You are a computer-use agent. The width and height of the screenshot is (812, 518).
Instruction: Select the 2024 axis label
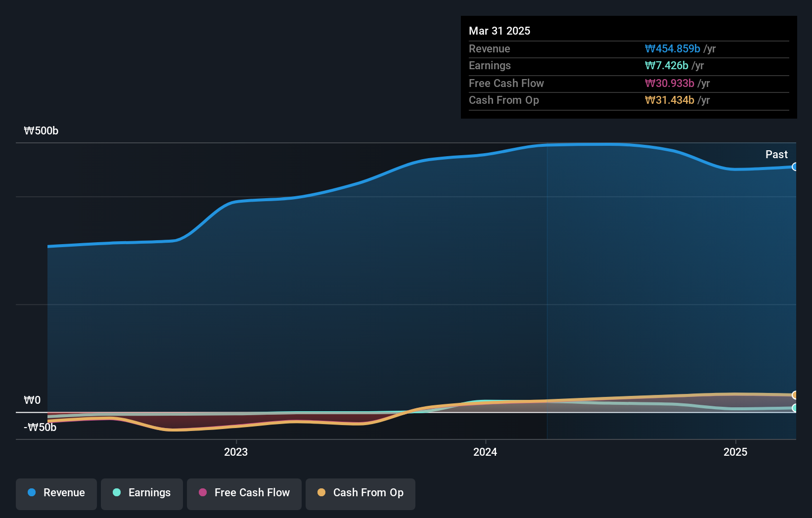pyautogui.click(x=485, y=451)
